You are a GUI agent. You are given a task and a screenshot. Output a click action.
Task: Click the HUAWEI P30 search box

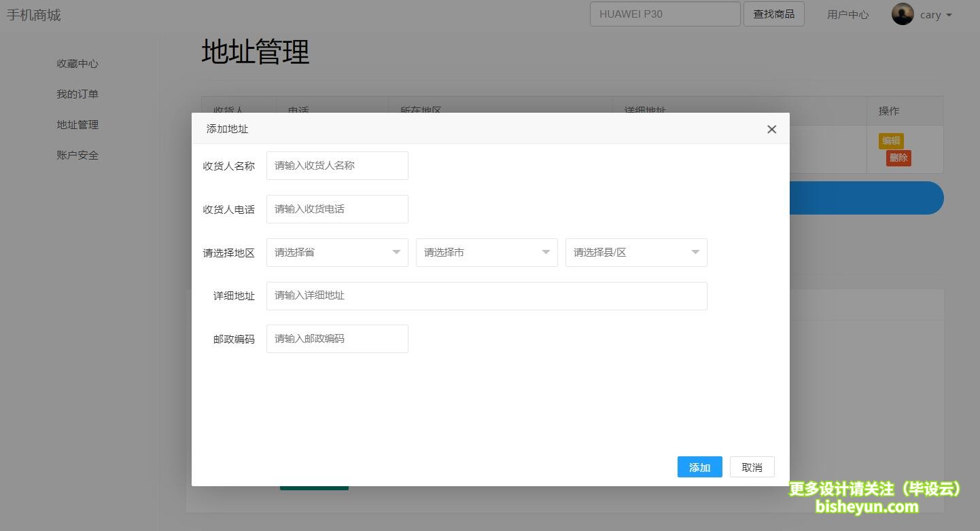point(665,14)
